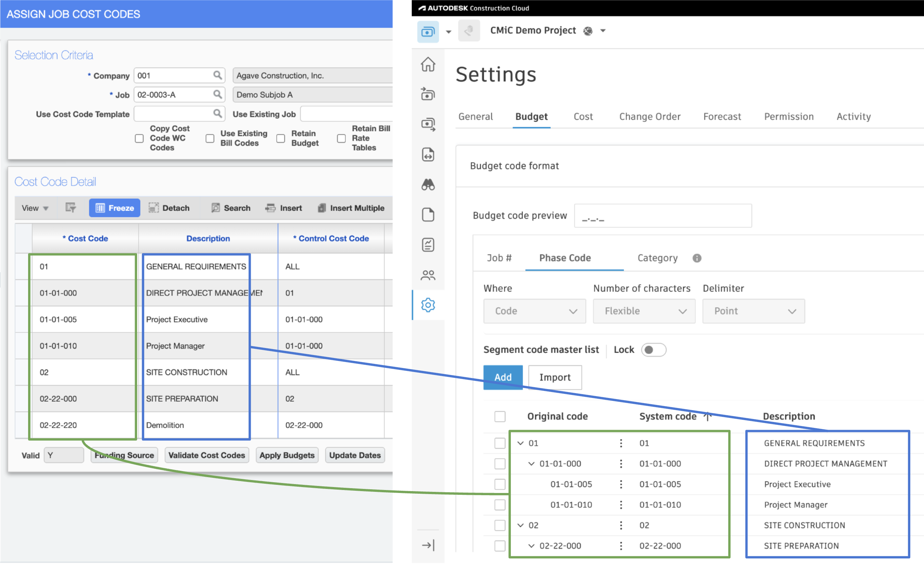Click the Update Dates button
This screenshot has height=571, width=924.
pos(355,456)
